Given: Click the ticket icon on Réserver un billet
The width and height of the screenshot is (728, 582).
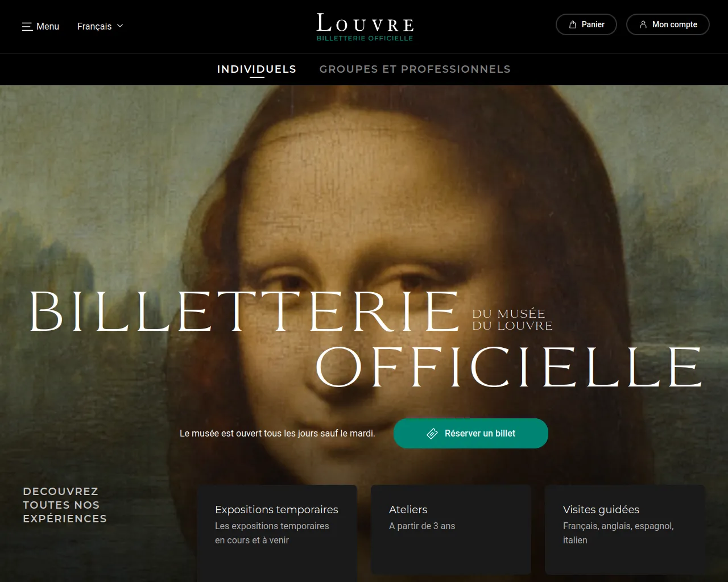Looking at the screenshot, I should (432, 434).
